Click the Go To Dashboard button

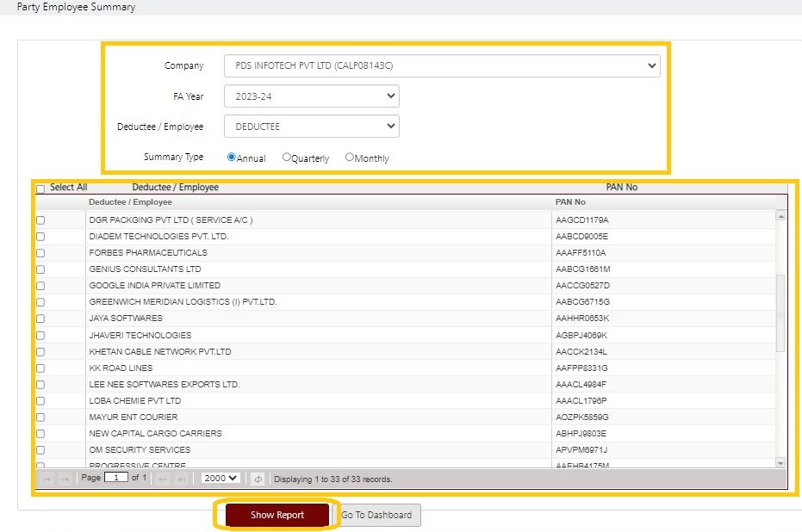[377, 515]
